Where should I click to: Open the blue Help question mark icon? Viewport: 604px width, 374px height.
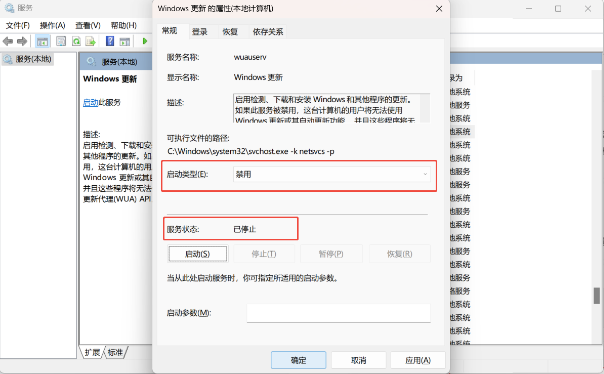point(110,41)
